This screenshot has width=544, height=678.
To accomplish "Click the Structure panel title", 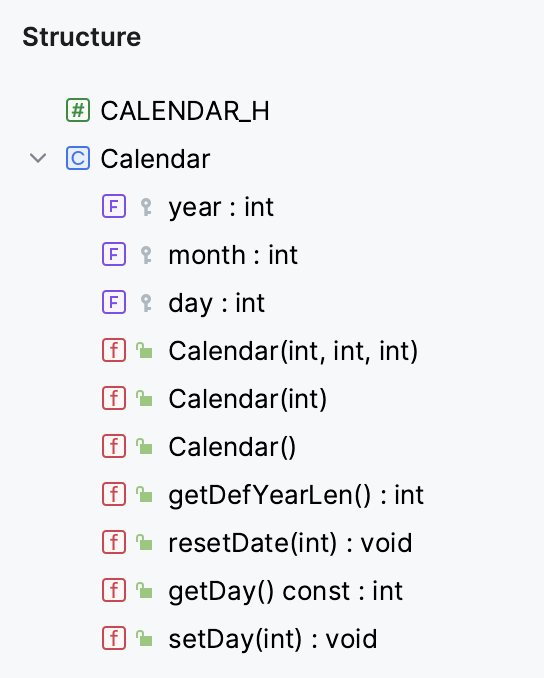I will 82,37.
